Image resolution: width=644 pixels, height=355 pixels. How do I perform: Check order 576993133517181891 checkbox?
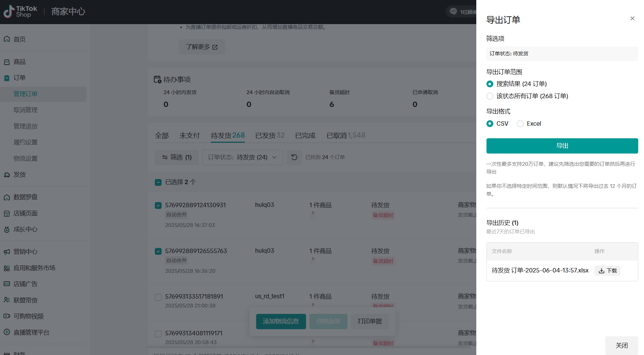pyautogui.click(x=158, y=297)
